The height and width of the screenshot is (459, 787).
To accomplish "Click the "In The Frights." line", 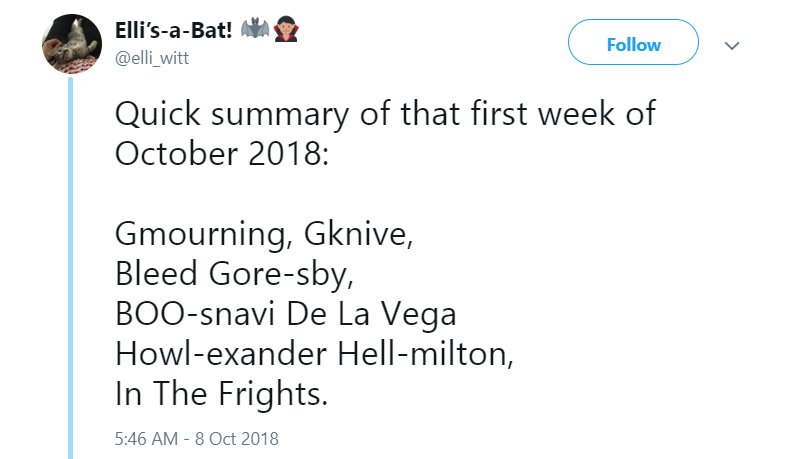I will coord(221,394).
